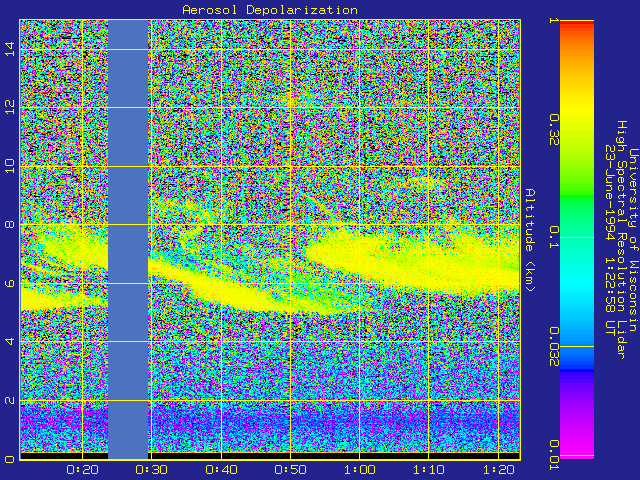The height and width of the screenshot is (480, 640).
Task: Click time axis label 0:50
Action: click(290, 470)
